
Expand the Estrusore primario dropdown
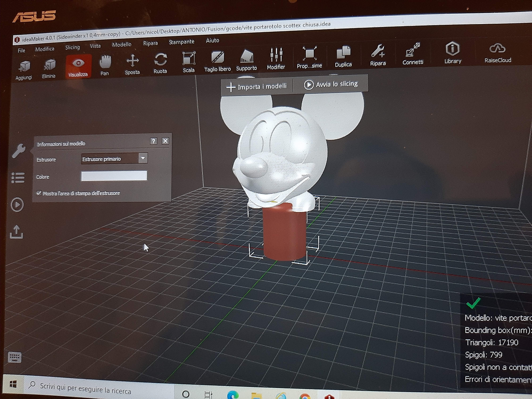coord(143,158)
